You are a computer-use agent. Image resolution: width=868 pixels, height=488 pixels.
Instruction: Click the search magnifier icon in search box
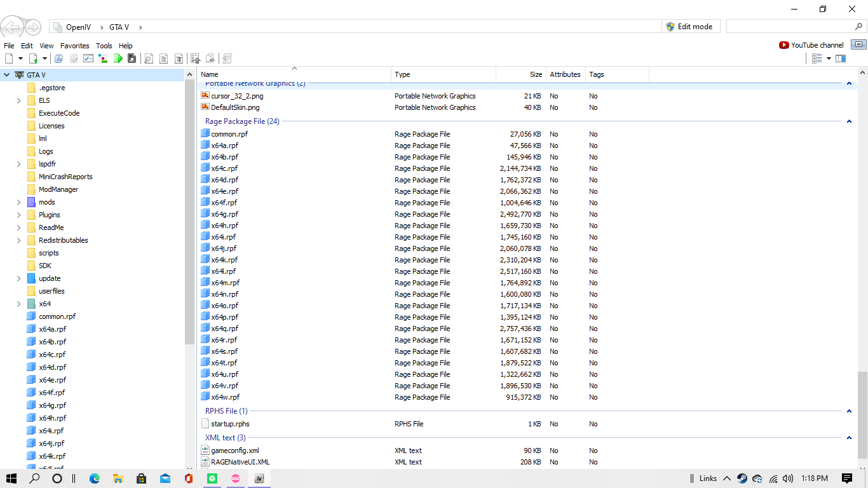point(859,27)
